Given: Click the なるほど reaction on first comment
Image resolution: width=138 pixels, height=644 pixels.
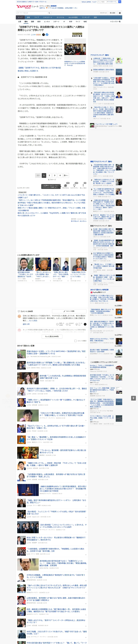Looking at the screenshot, I should pos(70,324).
